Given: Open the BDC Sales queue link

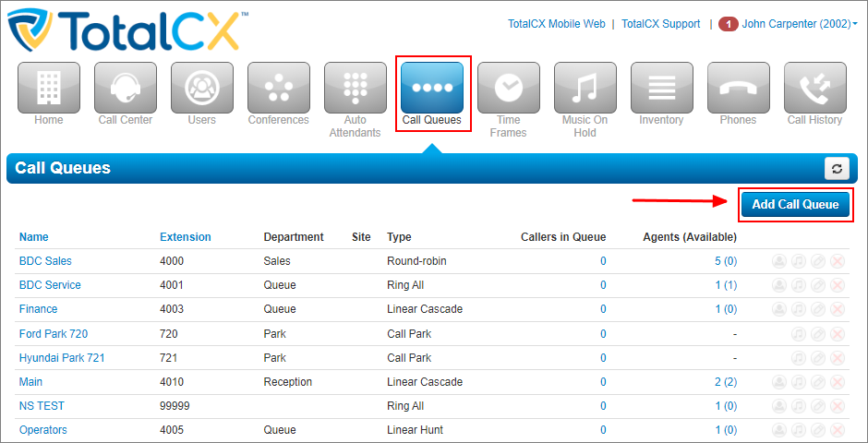Looking at the screenshot, I should [45, 261].
